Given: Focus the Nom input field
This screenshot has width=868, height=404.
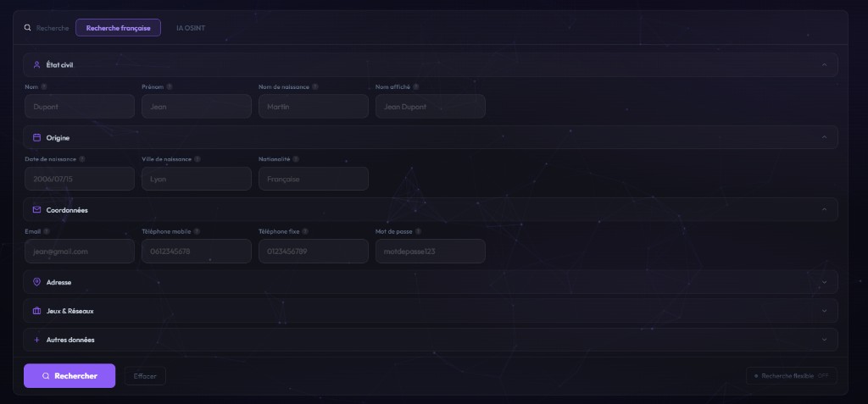Looking at the screenshot, I should coord(80,106).
